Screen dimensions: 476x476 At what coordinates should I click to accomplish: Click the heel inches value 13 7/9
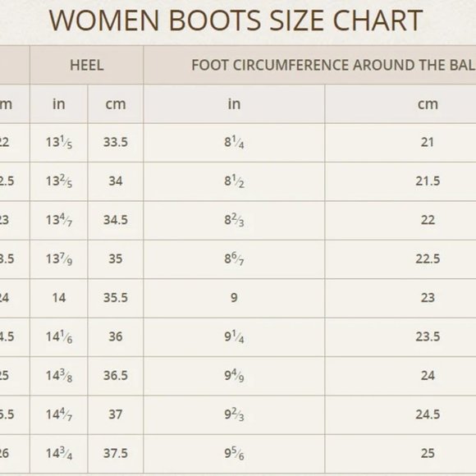(59, 259)
